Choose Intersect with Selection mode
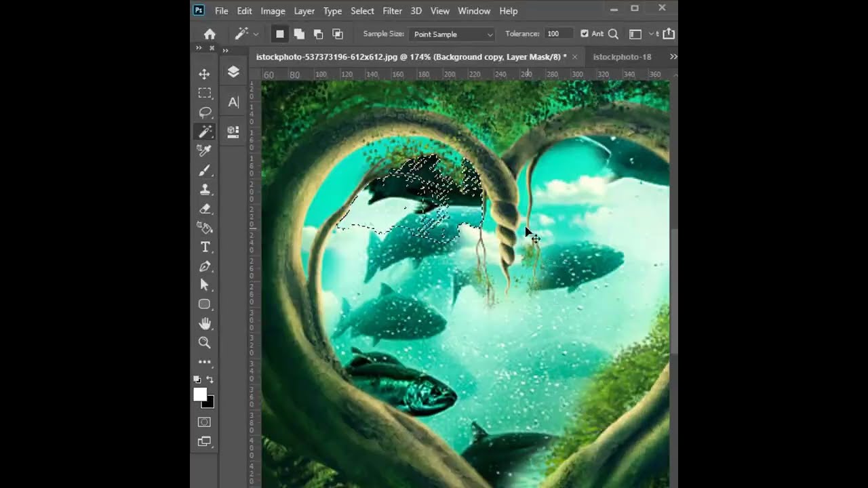The image size is (868, 488). tap(337, 34)
